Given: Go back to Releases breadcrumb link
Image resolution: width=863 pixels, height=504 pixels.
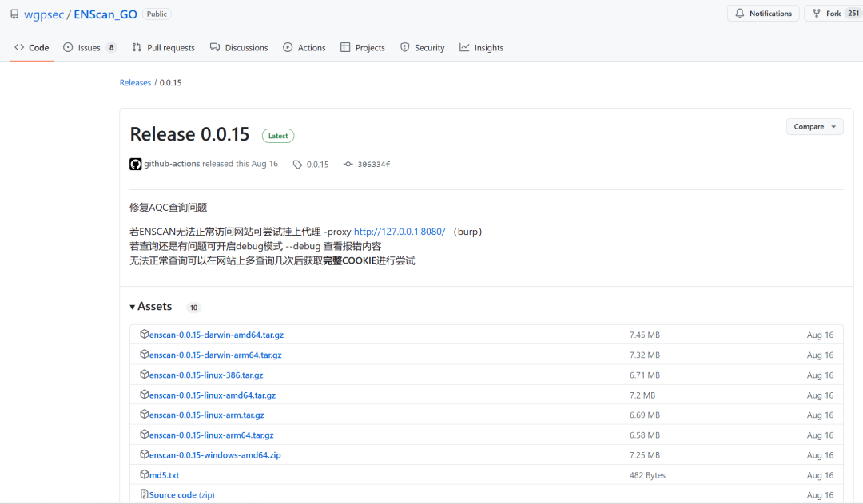Looking at the screenshot, I should point(135,82).
